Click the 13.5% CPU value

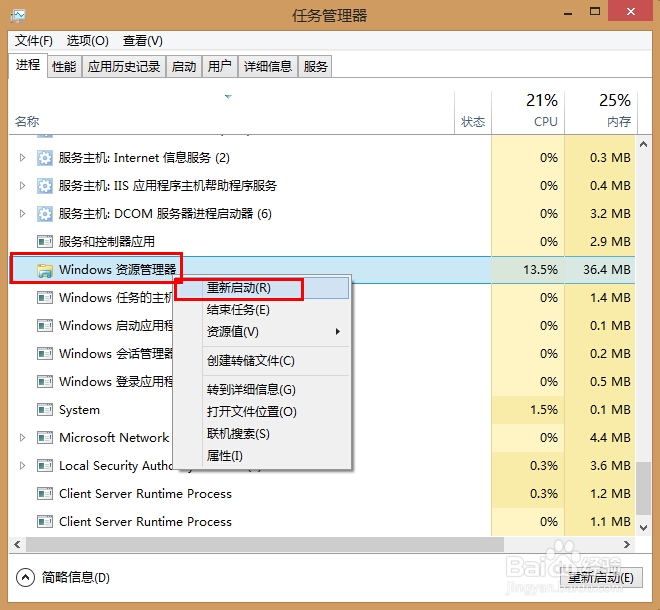pos(540,269)
